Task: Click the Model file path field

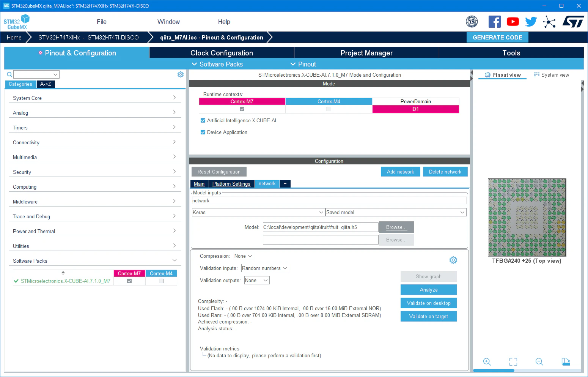Action: click(x=321, y=227)
